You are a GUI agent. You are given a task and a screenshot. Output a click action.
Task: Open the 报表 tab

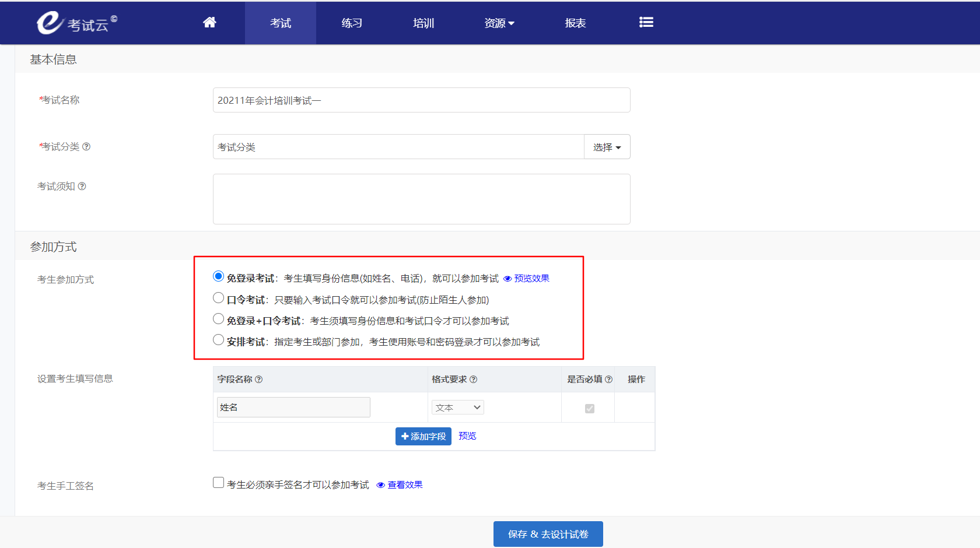coord(575,23)
